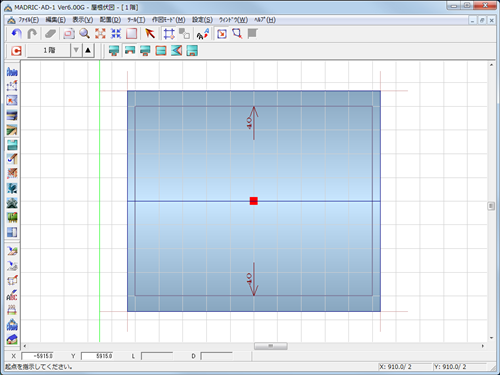
Task: Click the blue check mark sidebar icon
Action: tap(12, 159)
